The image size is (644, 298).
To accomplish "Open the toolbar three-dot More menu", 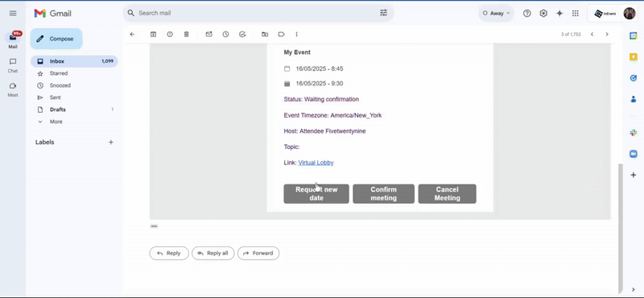I will [x=296, y=35].
